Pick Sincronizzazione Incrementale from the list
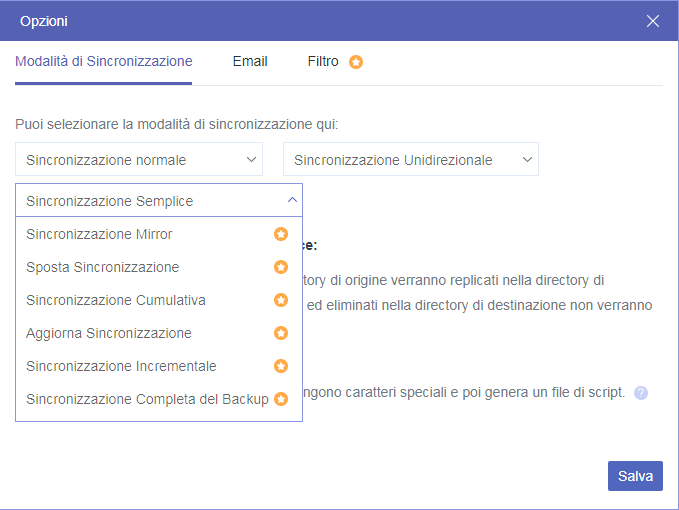 [x=121, y=366]
